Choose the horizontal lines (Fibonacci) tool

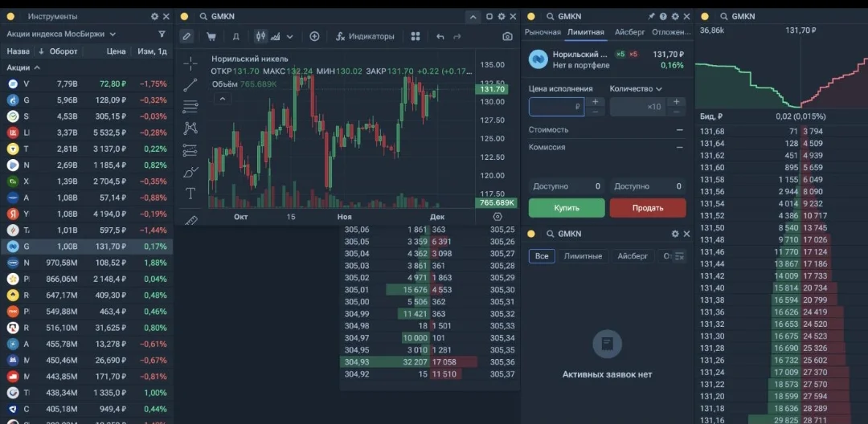(190, 106)
